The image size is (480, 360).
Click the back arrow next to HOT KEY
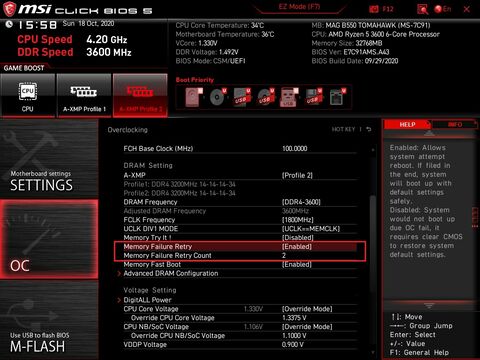point(369,129)
